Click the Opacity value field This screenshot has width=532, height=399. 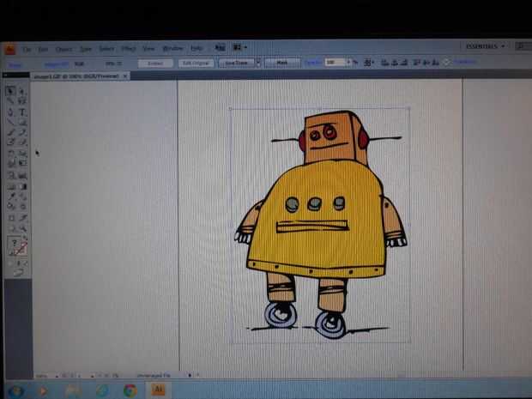[x=336, y=62]
